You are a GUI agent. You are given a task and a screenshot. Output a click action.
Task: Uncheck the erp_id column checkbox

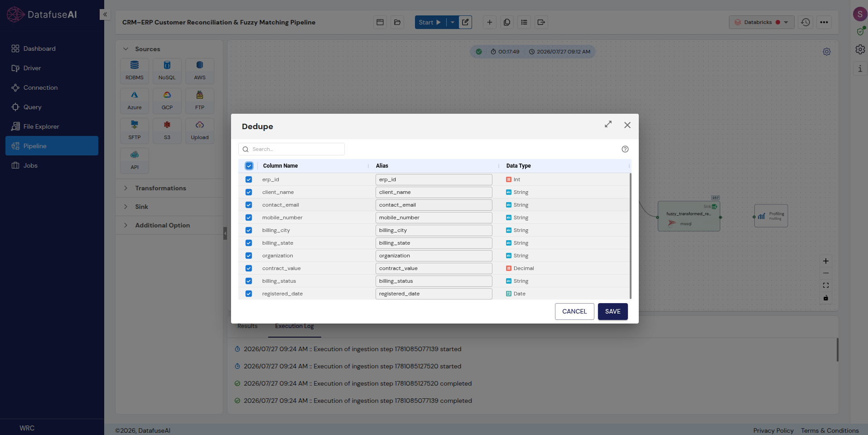tap(249, 179)
